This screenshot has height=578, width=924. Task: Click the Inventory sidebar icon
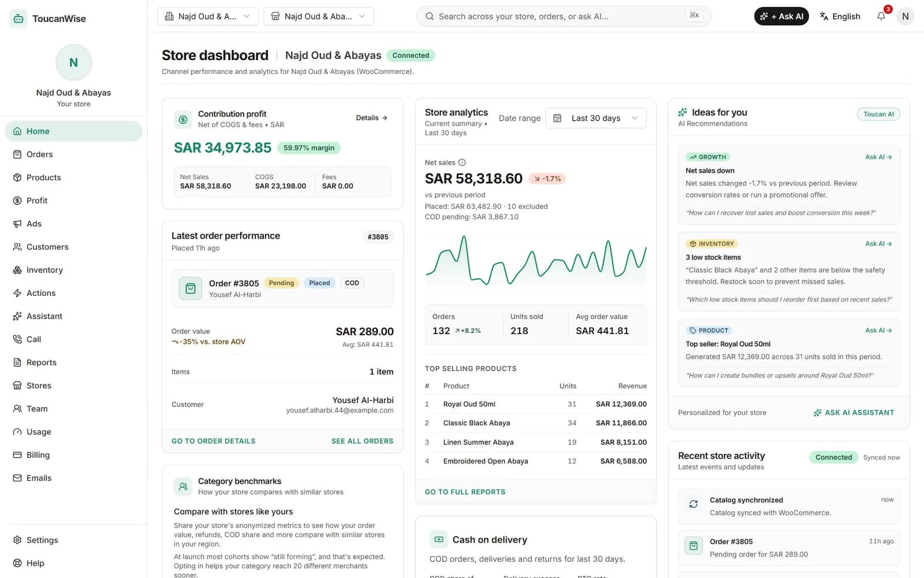[x=17, y=270]
